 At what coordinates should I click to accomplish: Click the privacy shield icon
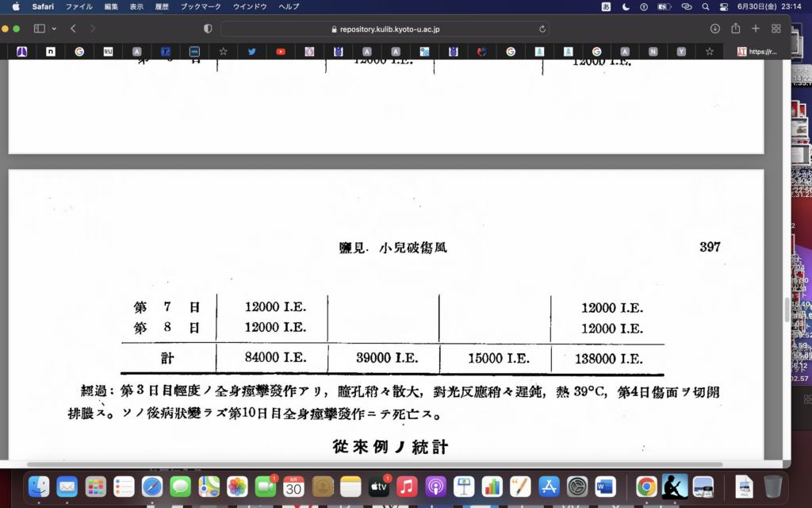208,29
